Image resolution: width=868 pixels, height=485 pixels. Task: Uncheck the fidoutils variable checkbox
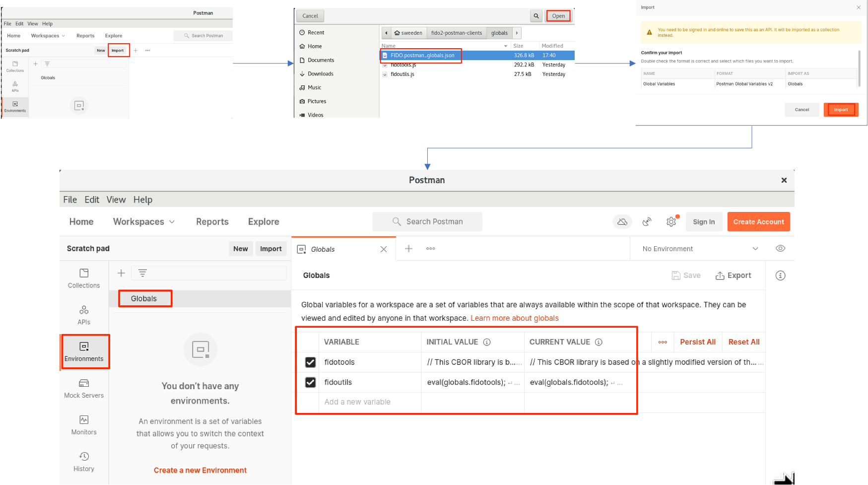(310, 382)
